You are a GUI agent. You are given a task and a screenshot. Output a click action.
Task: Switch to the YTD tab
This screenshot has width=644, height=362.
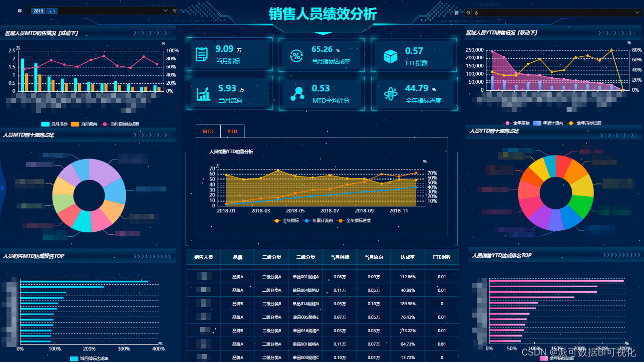[232, 130]
